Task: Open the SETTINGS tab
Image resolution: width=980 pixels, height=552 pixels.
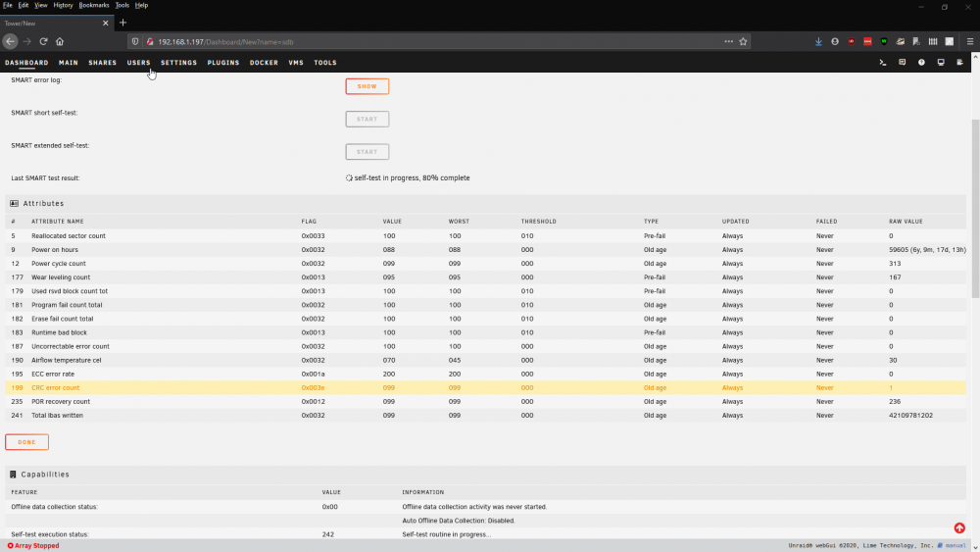Action: tap(178, 63)
